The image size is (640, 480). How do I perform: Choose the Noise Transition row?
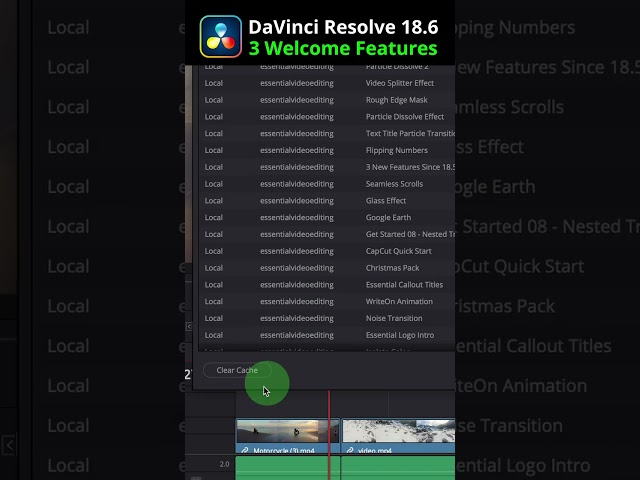[327, 318]
